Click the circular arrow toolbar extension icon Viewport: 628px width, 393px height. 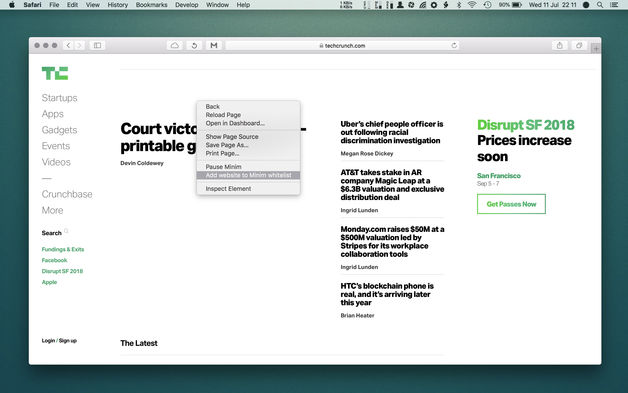tap(194, 45)
